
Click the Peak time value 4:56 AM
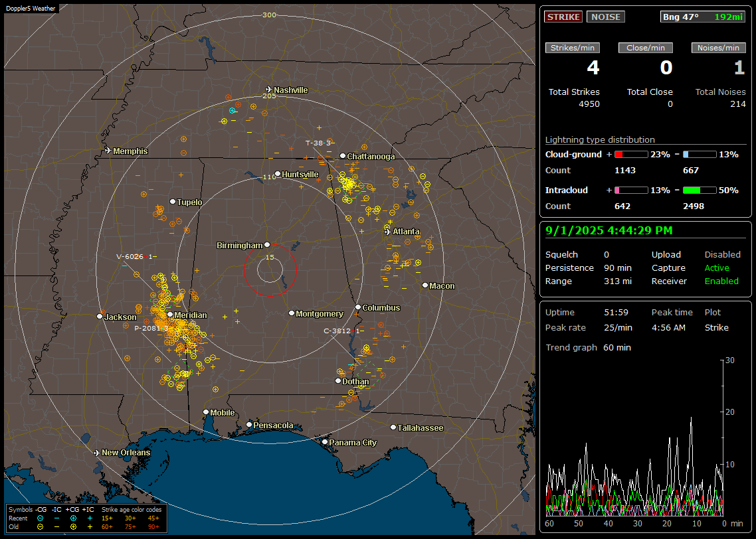click(668, 327)
